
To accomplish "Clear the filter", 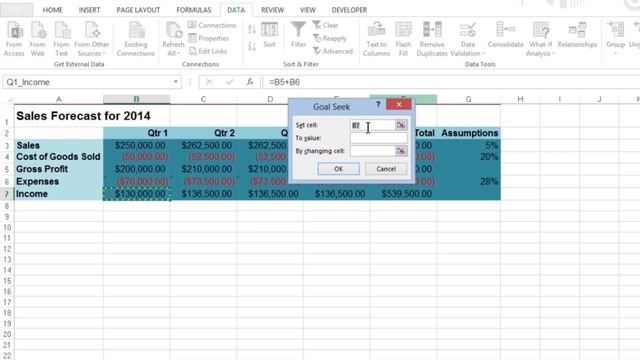I will pos(326,25).
